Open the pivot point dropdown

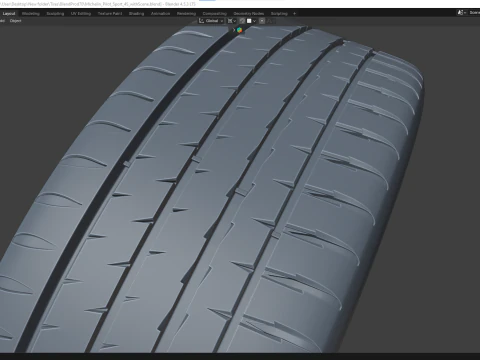tap(232, 21)
